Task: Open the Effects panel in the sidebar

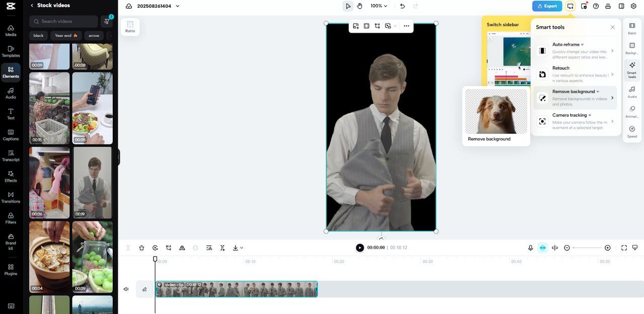Action: [11, 177]
